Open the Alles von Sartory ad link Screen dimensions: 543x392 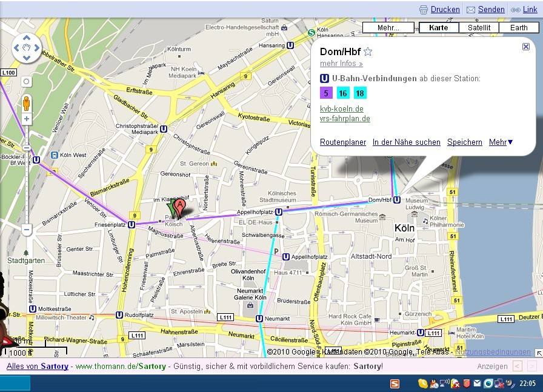[x=38, y=366]
